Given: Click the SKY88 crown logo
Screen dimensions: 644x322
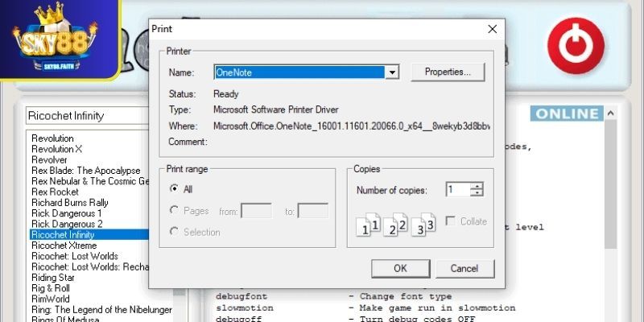Looking at the screenshot, I should click(x=55, y=38).
